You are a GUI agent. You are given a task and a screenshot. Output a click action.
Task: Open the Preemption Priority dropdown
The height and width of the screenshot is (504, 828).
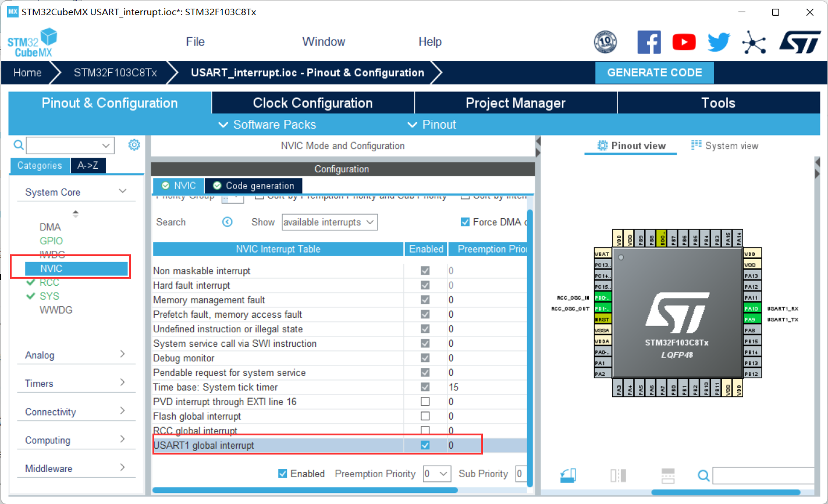(x=437, y=474)
